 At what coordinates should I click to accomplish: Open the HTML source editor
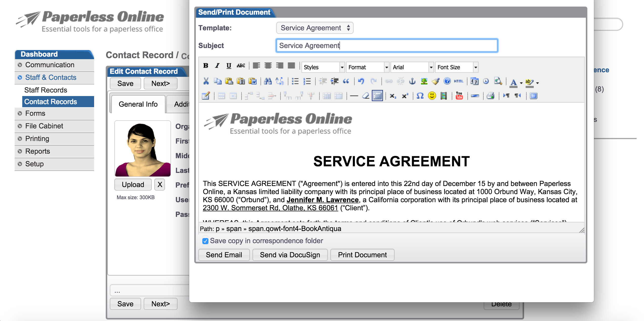458,81
